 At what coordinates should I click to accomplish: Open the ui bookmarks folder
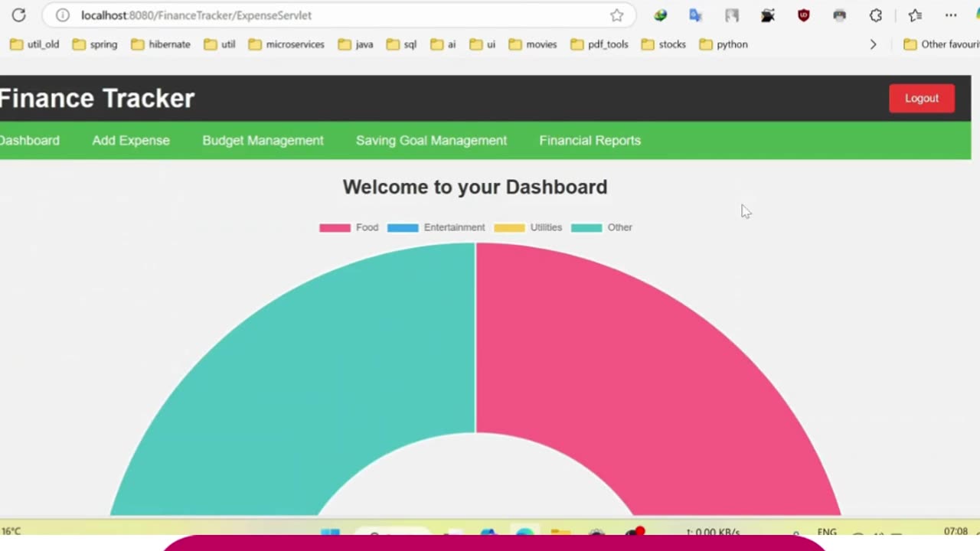pyautogui.click(x=482, y=44)
